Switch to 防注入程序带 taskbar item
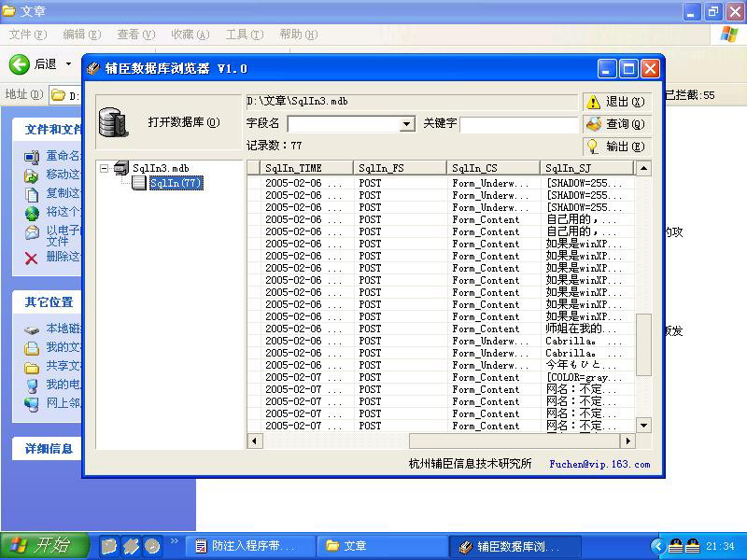Viewport: 747px width, 560px height. (x=249, y=546)
